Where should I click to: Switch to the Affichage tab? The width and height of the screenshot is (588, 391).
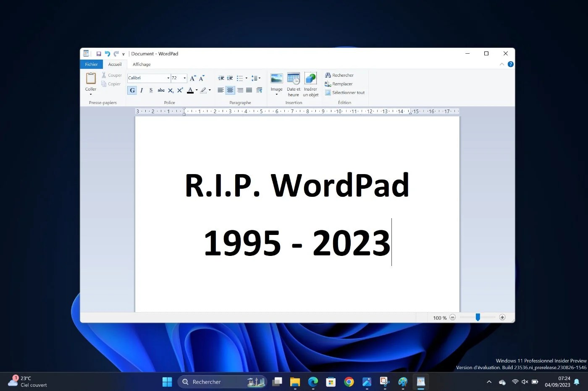(x=141, y=64)
